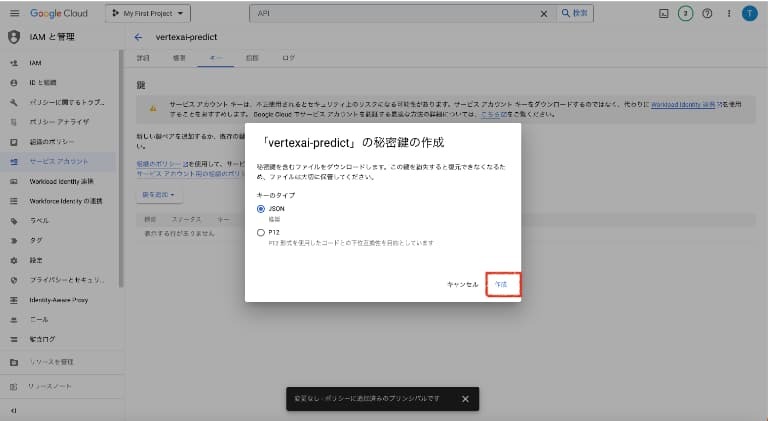This screenshot has width=768, height=421.
Task: Expand the 鍵を追加 dropdown button
Action: [x=158, y=195]
